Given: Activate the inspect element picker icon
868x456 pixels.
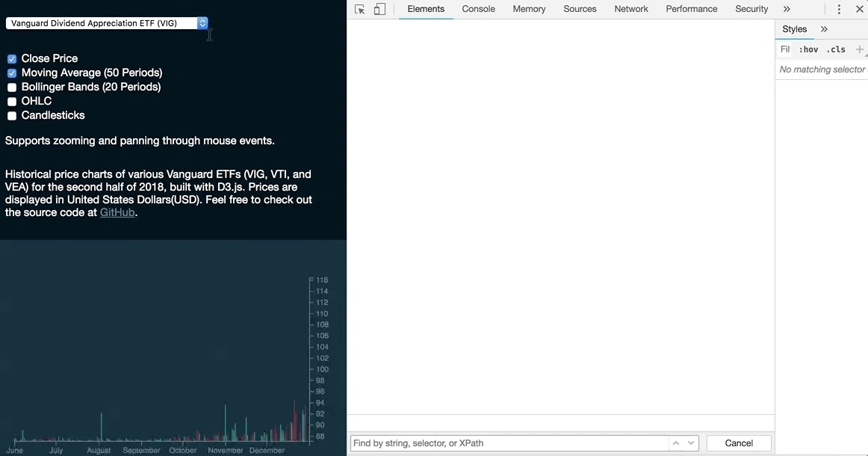Looking at the screenshot, I should coord(360,10).
